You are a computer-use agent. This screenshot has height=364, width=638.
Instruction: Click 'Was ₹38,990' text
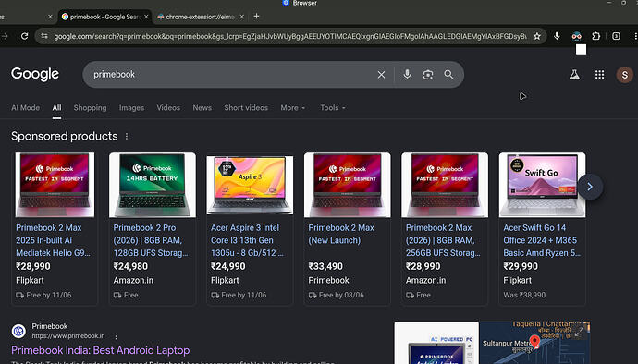(x=524, y=295)
